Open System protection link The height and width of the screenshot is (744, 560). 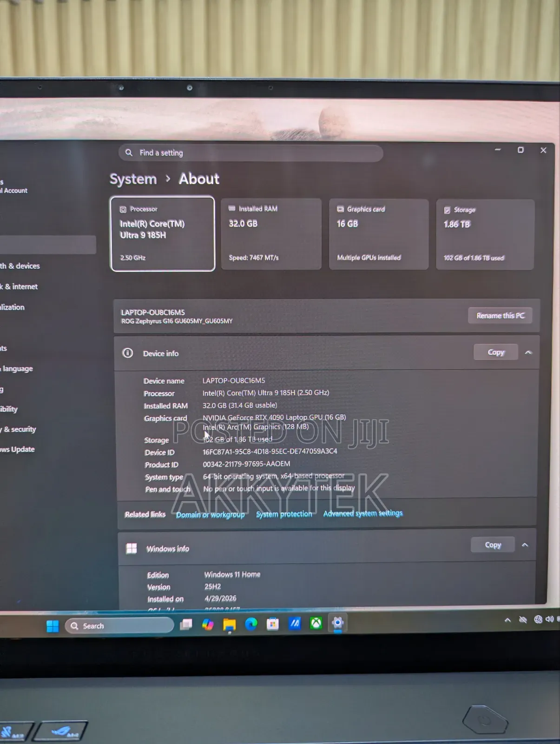point(284,514)
